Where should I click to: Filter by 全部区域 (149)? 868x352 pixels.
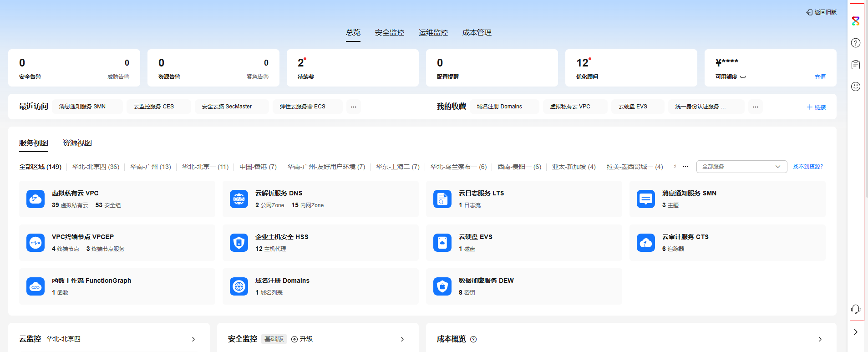point(40,167)
